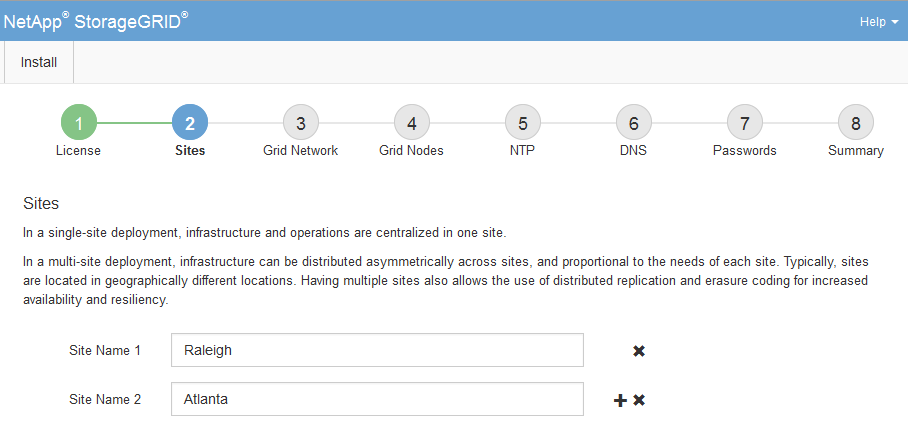Jump to step 8 Summary circle

tap(855, 123)
